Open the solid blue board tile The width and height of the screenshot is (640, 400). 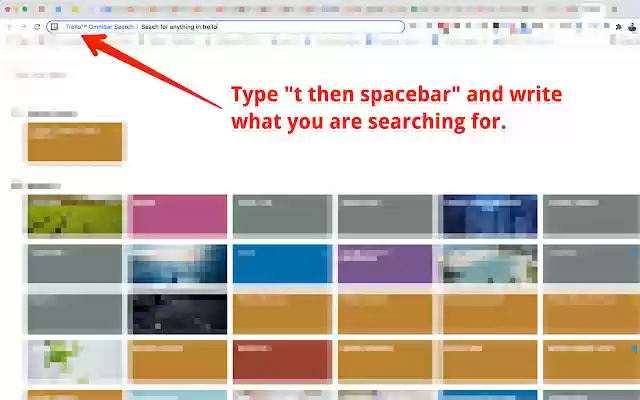point(282,264)
